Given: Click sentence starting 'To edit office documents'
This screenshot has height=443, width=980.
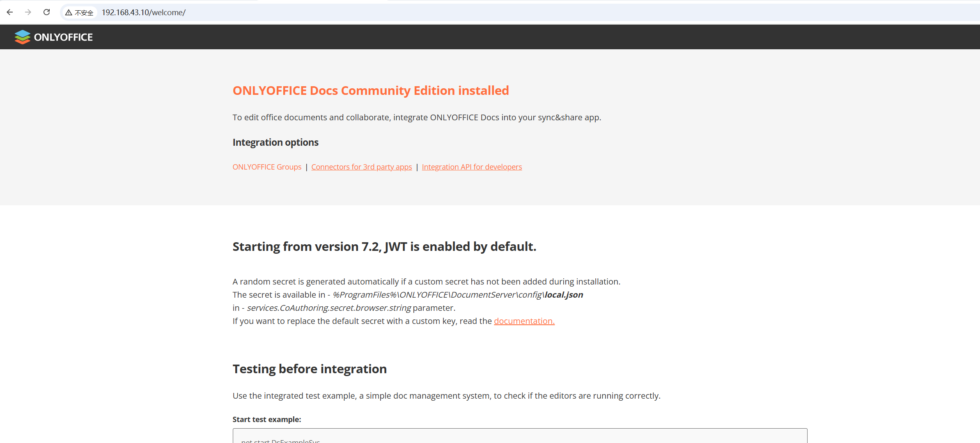Looking at the screenshot, I should point(417,117).
